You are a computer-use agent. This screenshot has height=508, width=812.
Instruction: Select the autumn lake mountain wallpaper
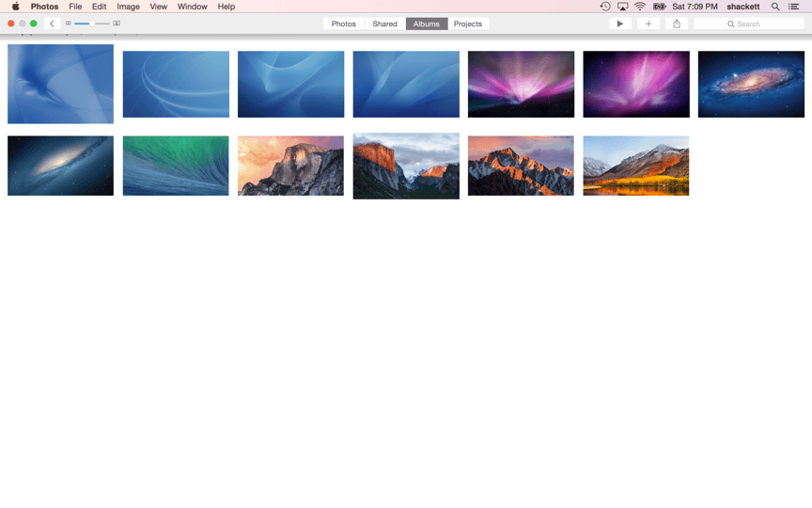tap(636, 166)
